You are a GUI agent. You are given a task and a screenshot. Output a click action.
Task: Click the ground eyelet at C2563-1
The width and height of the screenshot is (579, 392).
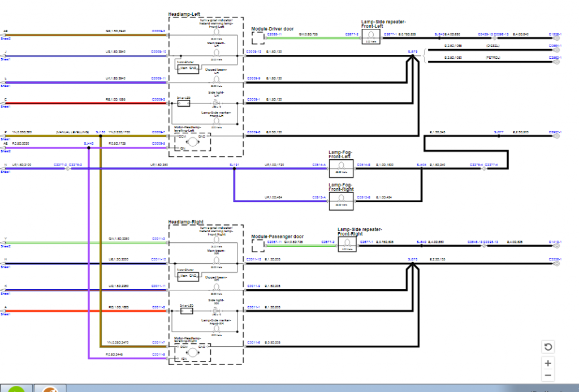pyautogui.click(x=556, y=62)
